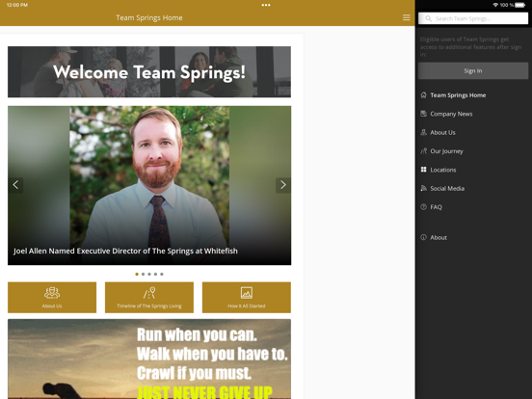Click the Social Media feed icon
The width and height of the screenshot is (532, 399).
click(x=423, y=188)
